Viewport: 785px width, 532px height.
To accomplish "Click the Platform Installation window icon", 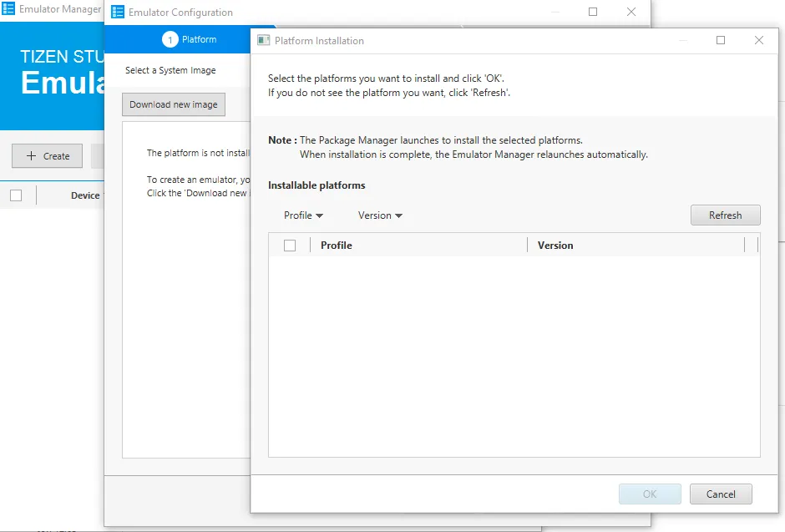I will coord(263,41).
